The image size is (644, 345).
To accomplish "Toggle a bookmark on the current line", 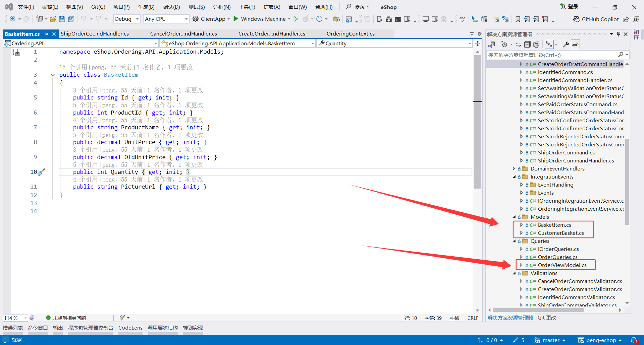I will [518, 19].
